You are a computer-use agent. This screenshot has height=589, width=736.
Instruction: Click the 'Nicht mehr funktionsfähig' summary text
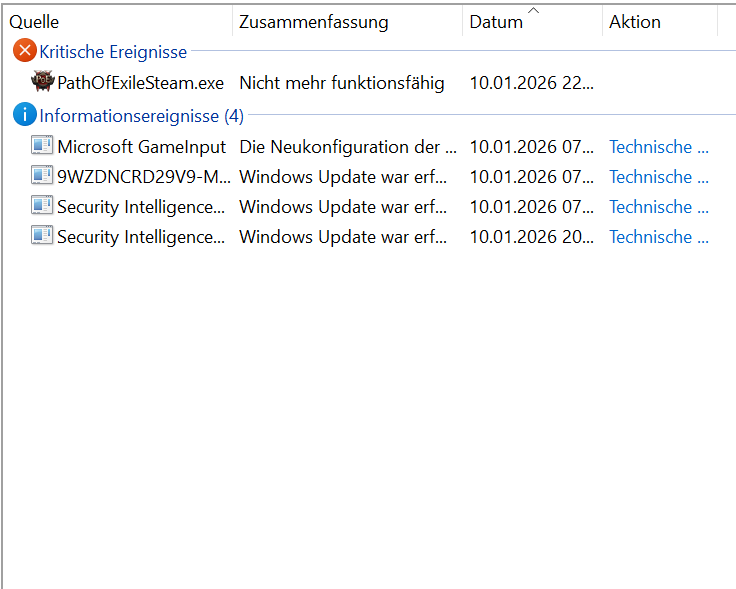[x=341, y=82]
